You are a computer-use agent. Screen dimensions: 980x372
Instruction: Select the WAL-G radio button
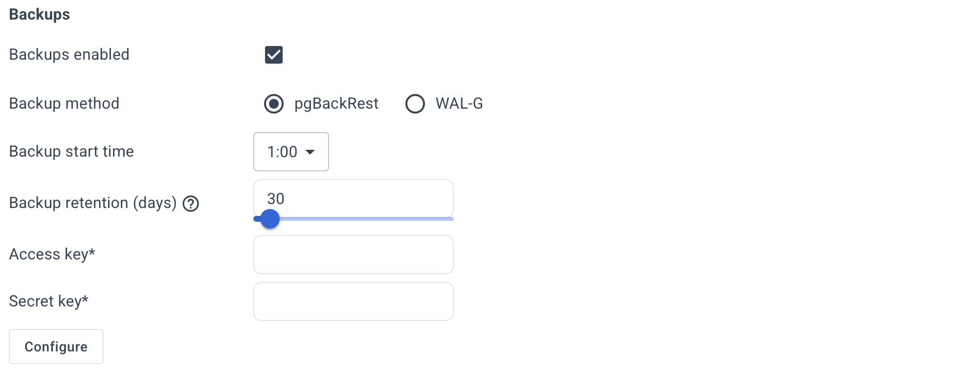click(x=415, y=104)
